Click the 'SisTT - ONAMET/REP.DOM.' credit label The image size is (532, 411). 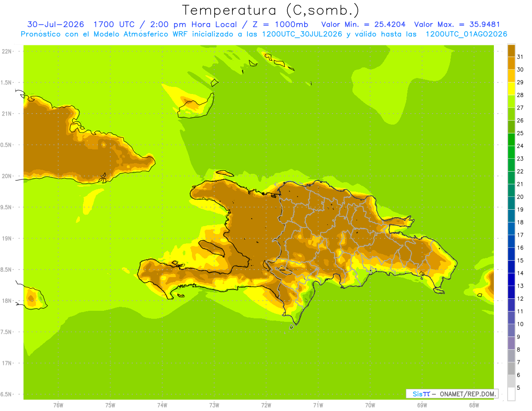point(452,394)
